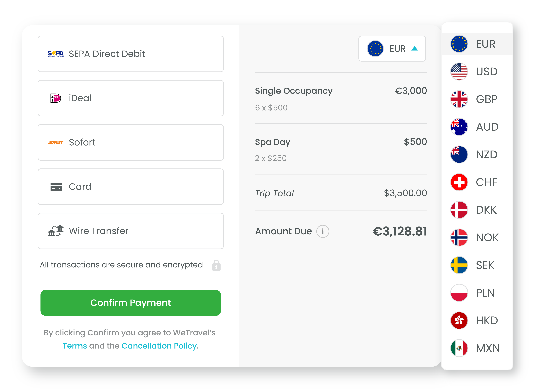Open WeTravel's Terms link
535x392 pixels.
pyautogui.click(x=75, y=346)
